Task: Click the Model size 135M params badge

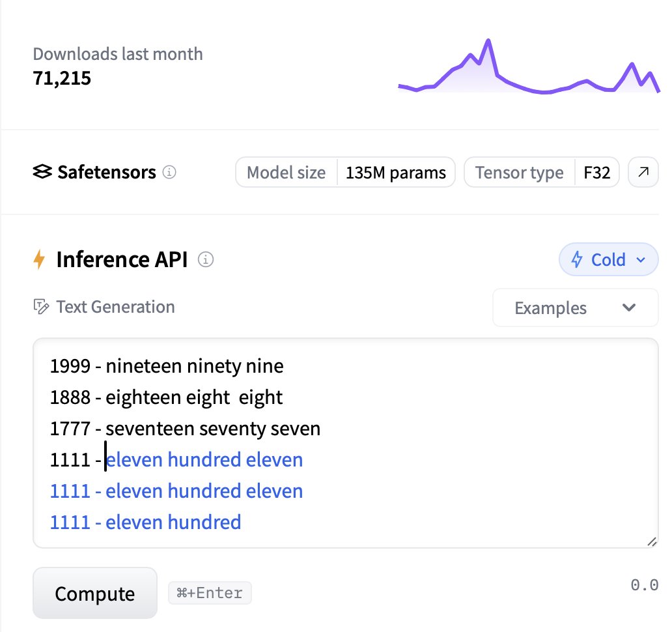Action: 345,173
